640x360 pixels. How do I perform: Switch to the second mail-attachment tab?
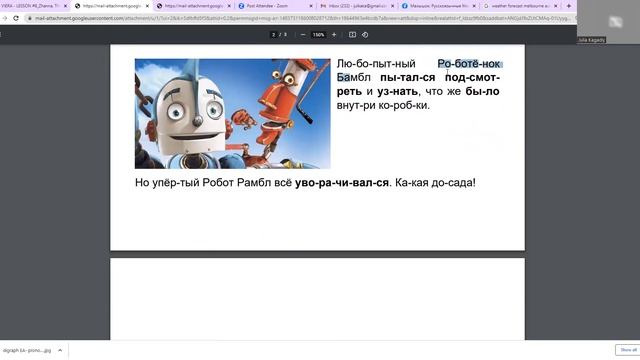tap(193, 6)
